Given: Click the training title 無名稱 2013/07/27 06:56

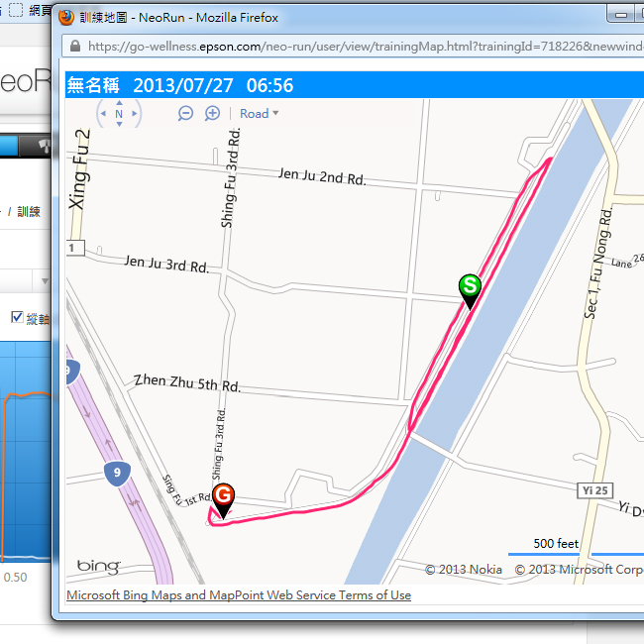Looking at the screenshot, I should (180, 85).
